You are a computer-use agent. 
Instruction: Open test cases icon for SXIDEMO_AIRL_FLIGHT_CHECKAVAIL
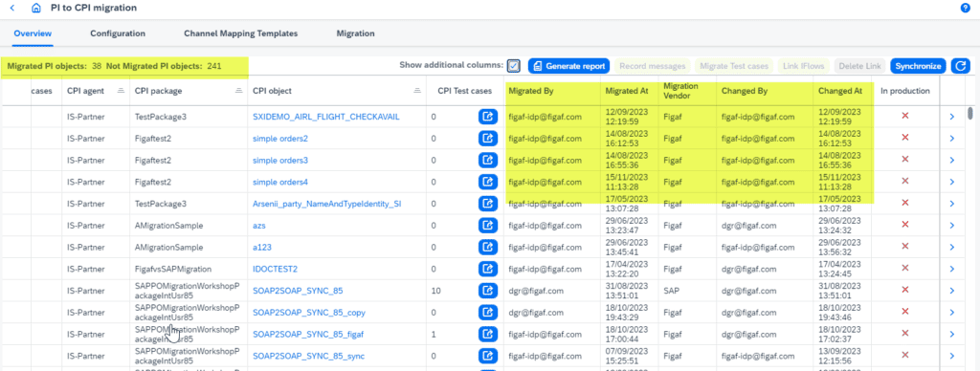click(487, 117)
